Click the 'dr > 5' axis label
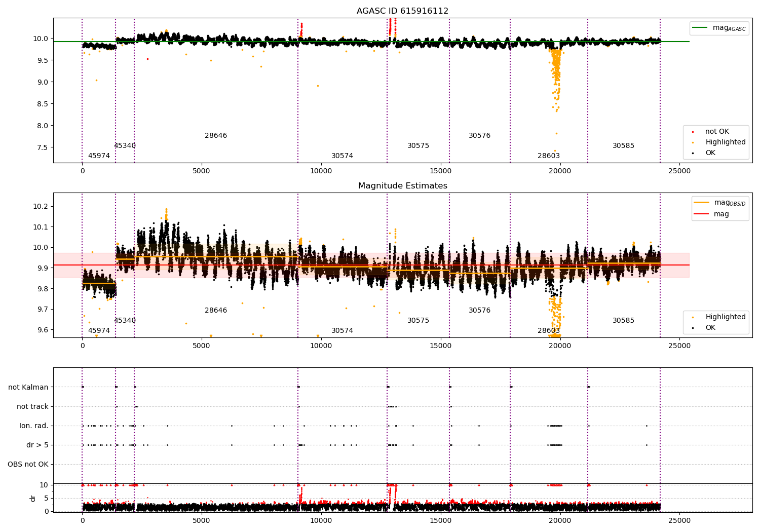 click(x=37, y=445)
